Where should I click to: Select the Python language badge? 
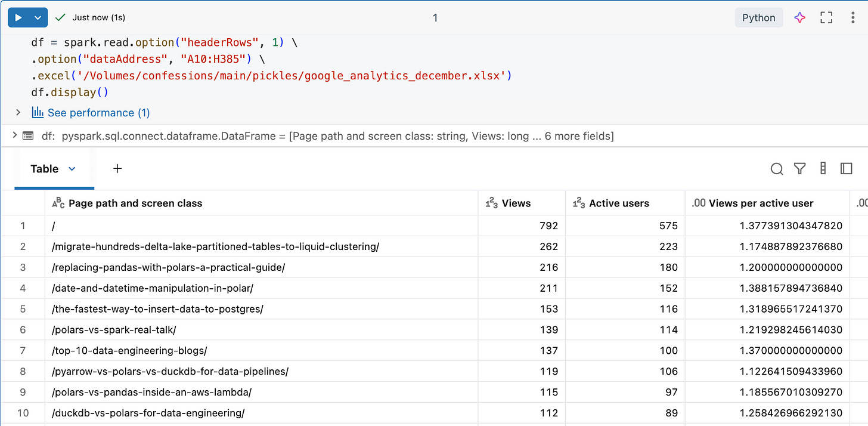[758, 17]
